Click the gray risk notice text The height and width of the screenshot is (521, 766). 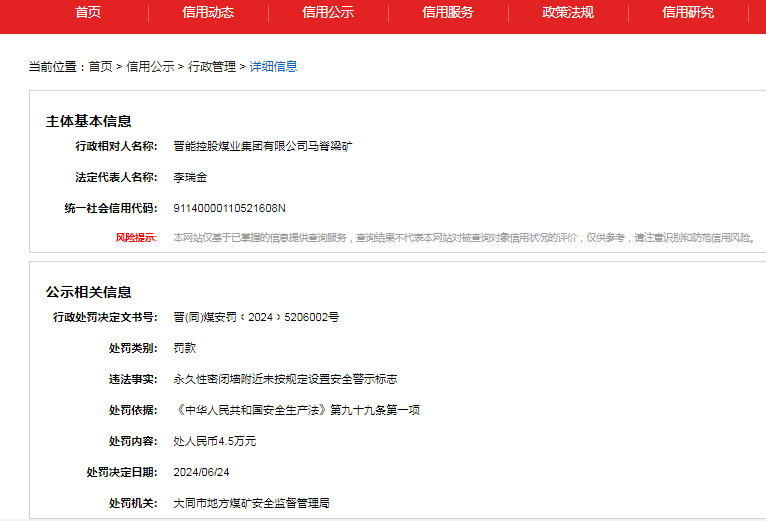(x=465, y=238)
